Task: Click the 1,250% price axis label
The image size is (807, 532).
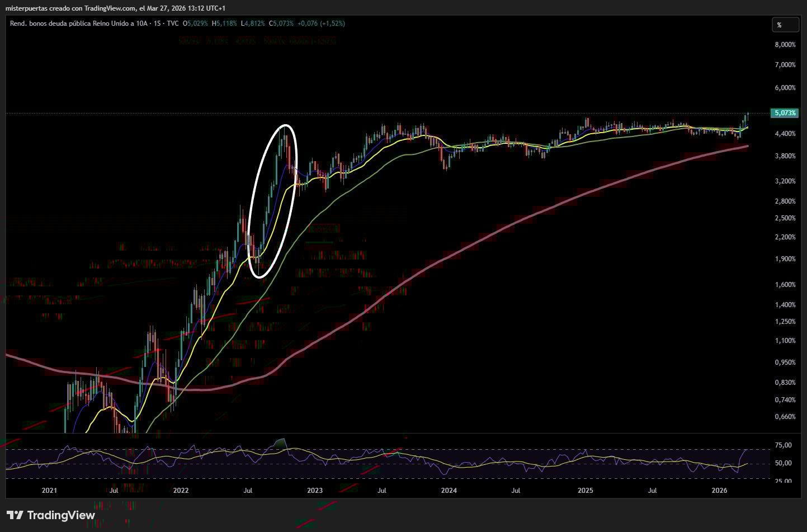Action: [785, 322]
